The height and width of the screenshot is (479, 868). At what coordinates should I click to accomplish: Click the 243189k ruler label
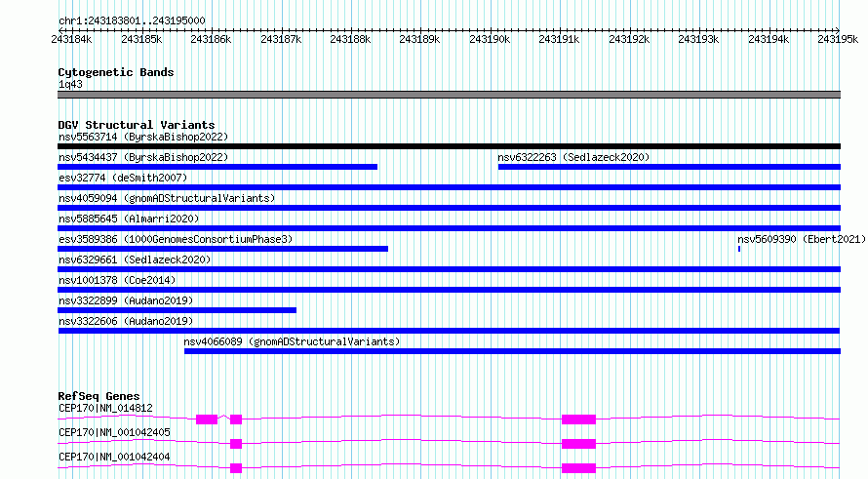(419, 39)
